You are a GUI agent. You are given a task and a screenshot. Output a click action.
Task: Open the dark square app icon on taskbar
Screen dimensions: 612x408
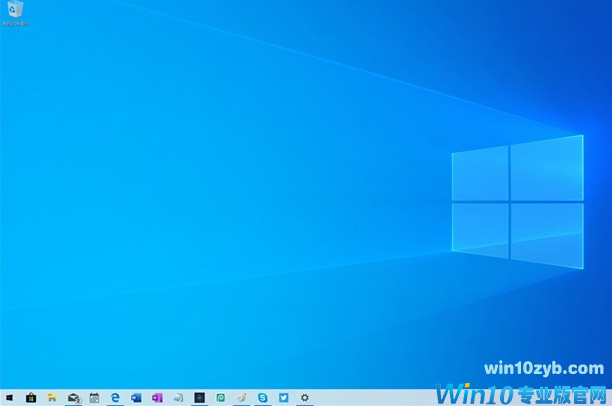coord(199,398)
